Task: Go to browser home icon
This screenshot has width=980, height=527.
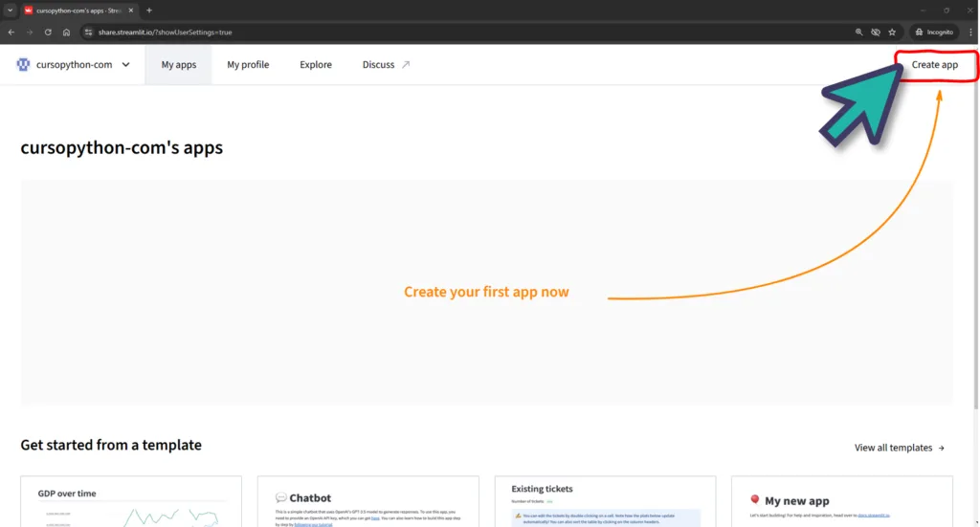Action: pyautogui.click(x=66, y=32)
